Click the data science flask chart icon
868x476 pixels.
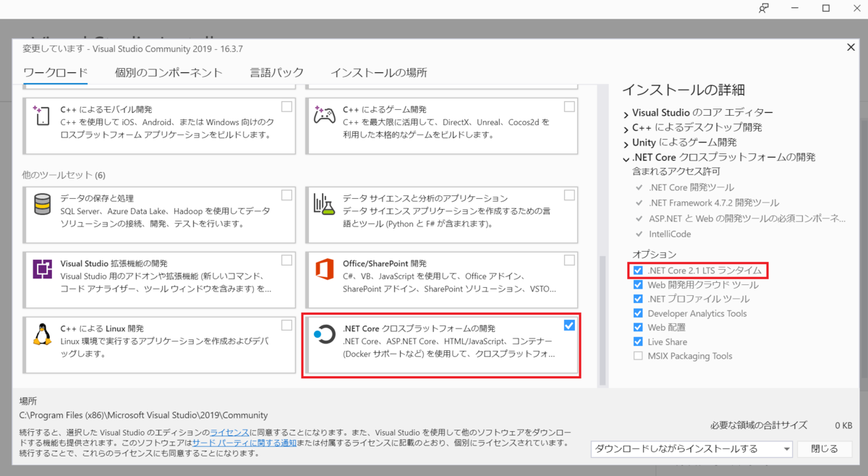click(323, 205)
